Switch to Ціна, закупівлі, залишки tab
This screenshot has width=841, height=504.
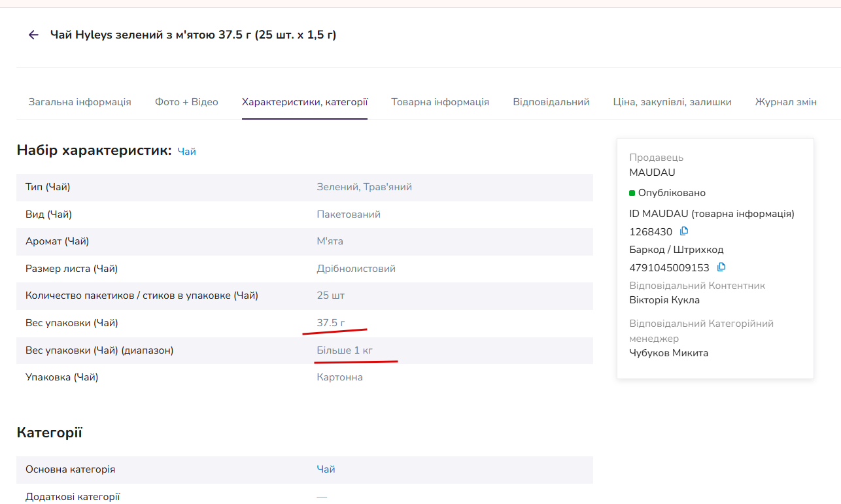point(672,102)
